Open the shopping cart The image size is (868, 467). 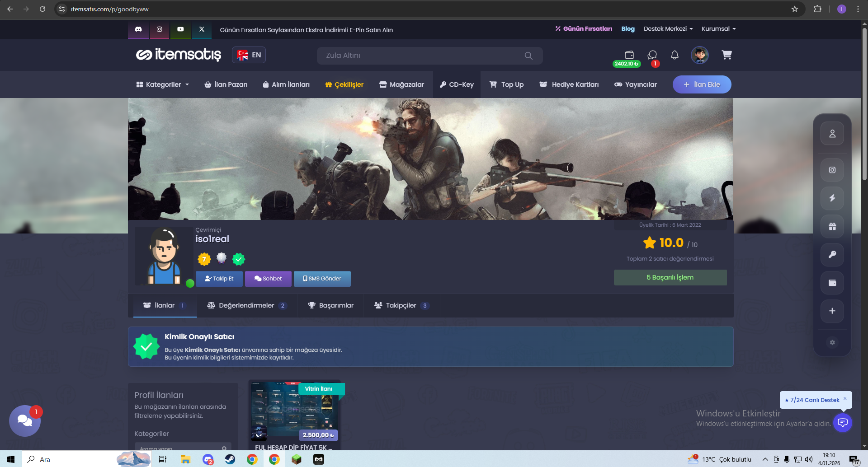click(x=727, y=55)
